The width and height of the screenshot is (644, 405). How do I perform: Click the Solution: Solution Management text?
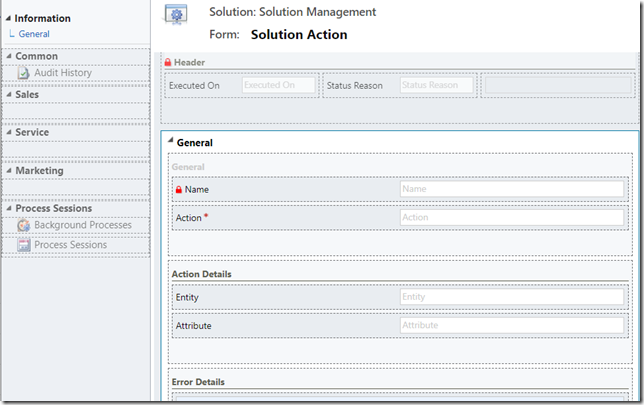pyautogui.click(x=292, y=12)
